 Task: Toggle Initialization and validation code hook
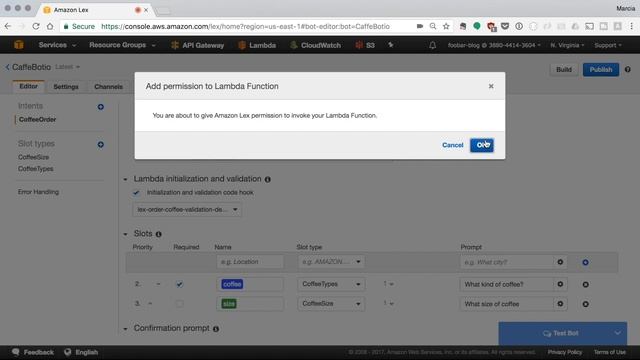tap(136, 193)
